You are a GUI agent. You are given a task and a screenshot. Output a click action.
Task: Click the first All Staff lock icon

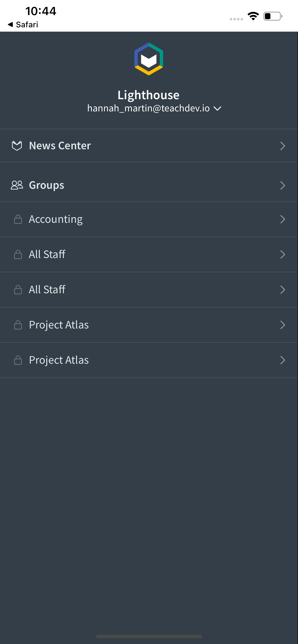click(18, 254)
